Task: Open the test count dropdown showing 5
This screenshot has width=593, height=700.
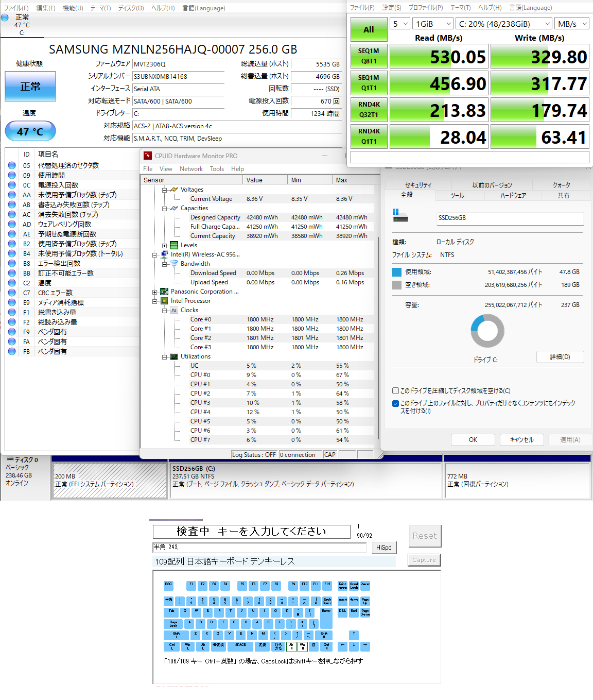Action: pyautogui.click(x=400, y=24)
